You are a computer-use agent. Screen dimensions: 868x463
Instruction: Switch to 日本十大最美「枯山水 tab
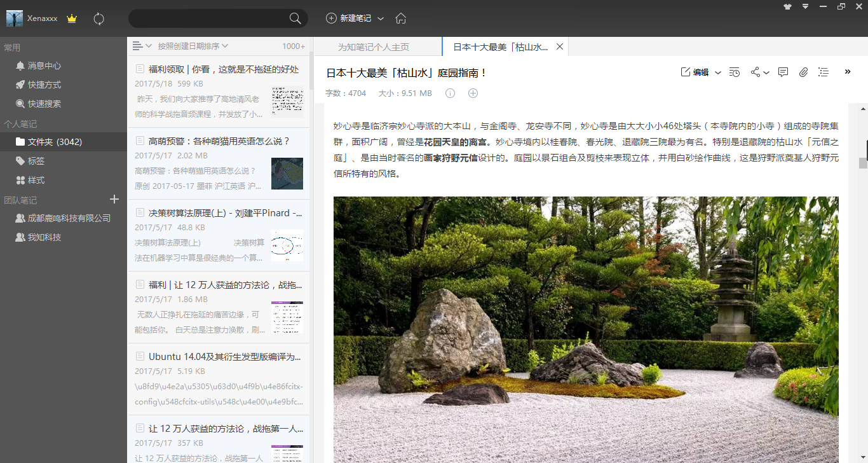point(500,47)
